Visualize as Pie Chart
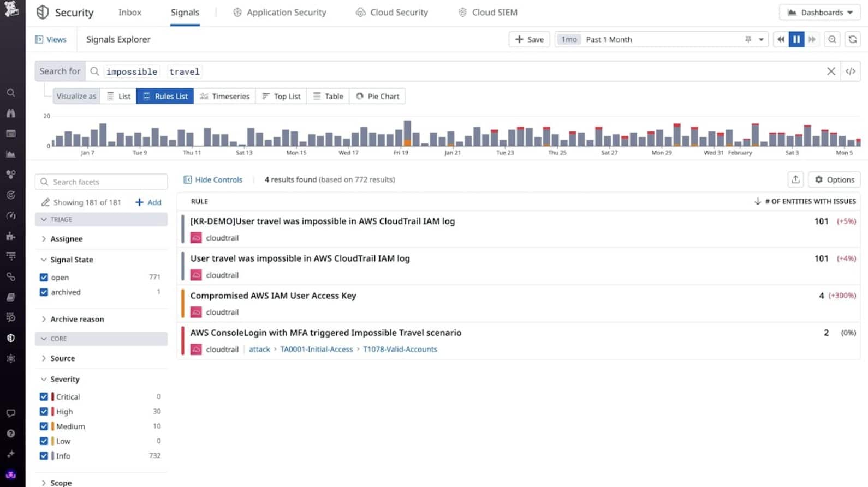Screen dimensions: 868x487 378,96
